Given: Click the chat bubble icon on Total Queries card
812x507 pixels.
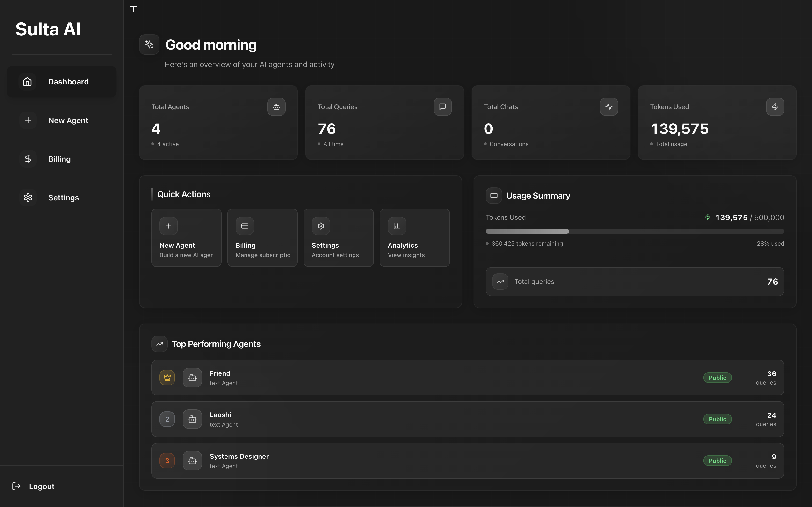Looking at the screenshot, I should pyautogui.click(x=442, y=107).
